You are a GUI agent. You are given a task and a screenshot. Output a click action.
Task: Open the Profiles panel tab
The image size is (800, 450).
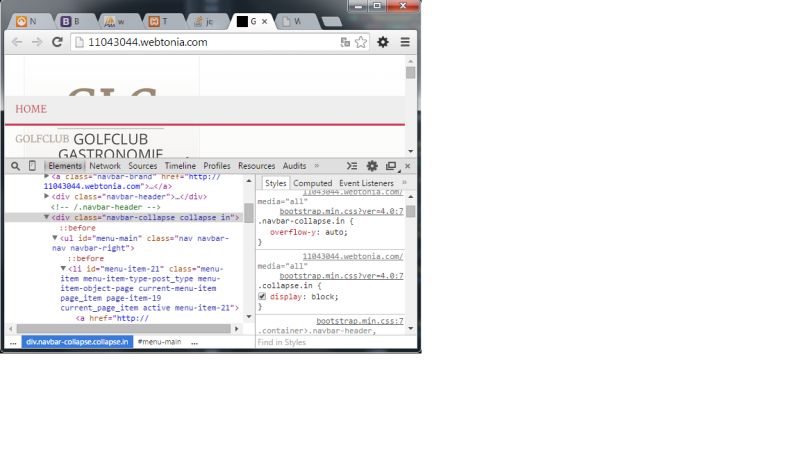point(217,166)
